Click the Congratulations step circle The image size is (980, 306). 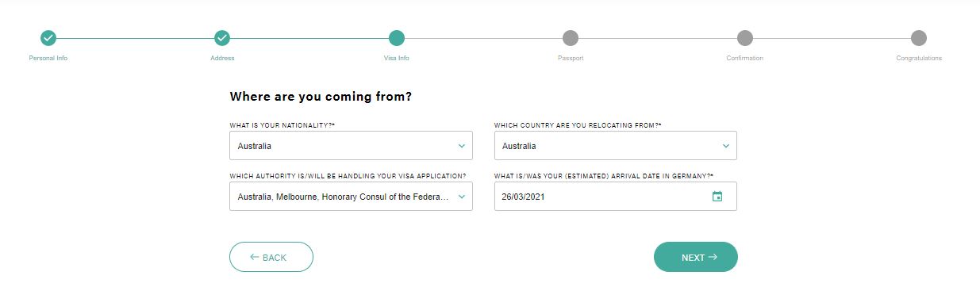click(x=919, y=38)
